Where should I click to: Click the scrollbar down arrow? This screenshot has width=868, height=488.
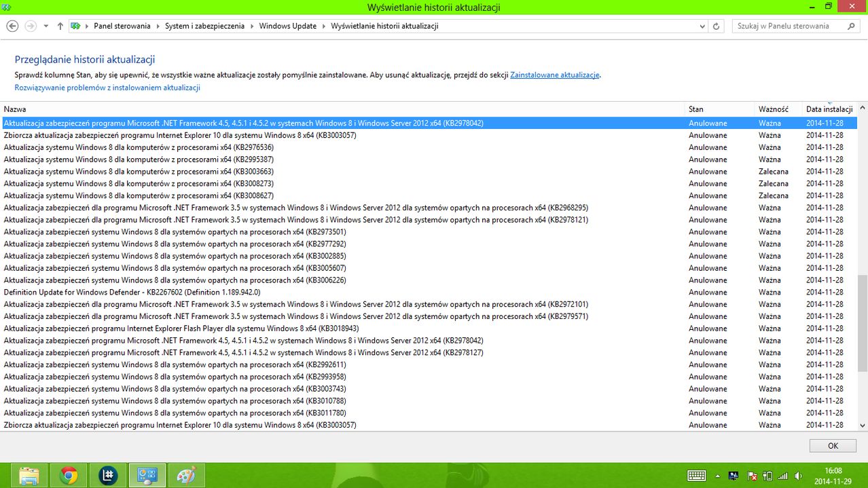point(863,425)
